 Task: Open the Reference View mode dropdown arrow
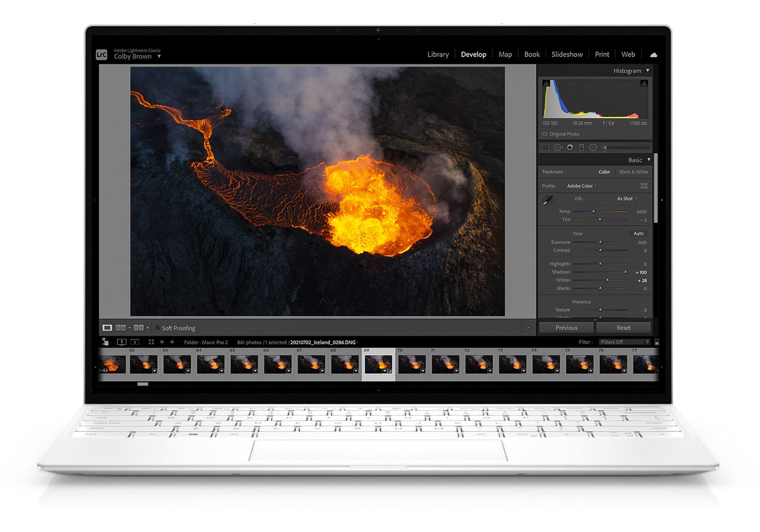click(129, 328)
